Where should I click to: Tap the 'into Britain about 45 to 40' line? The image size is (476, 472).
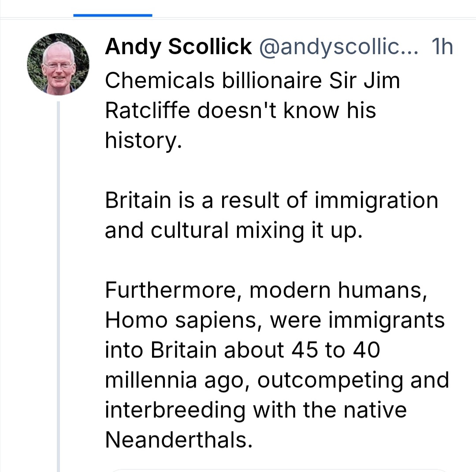tap(242, 350)
